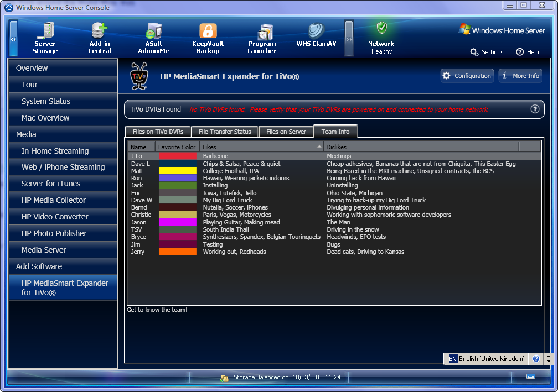Select the row named Christie

click(141, 215)
